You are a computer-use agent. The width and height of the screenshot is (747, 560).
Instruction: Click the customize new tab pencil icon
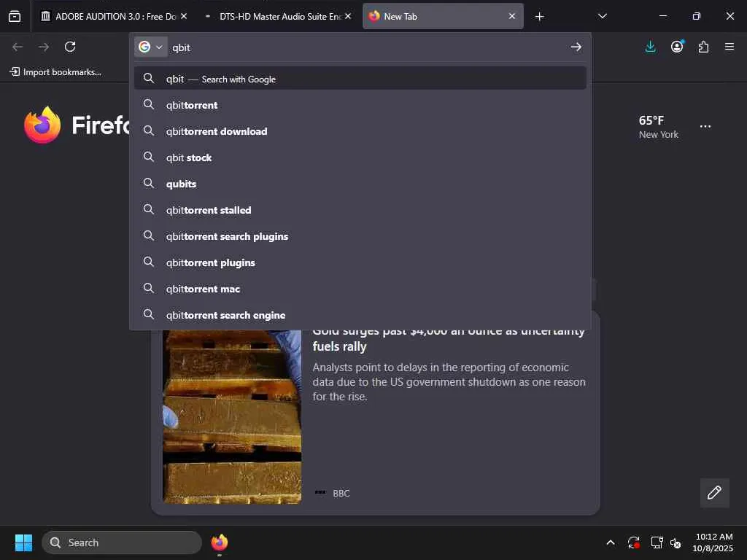point(714,492)
